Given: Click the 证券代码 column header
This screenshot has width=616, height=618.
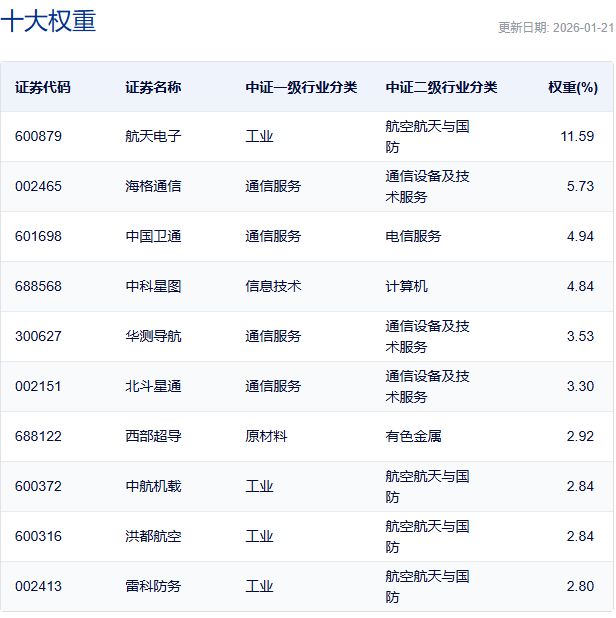Looking at the screenshot, I should [x=43, y=87].
